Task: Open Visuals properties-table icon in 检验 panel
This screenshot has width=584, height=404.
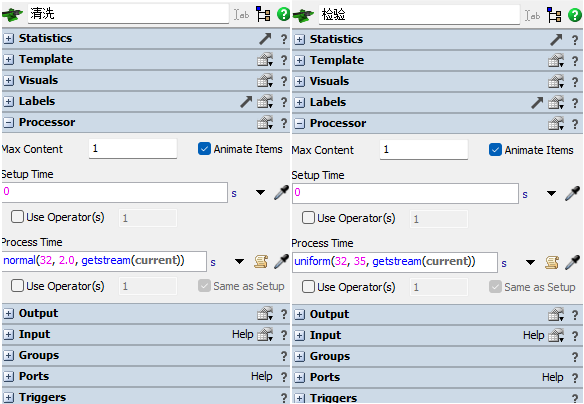Action: pyautogui.click(x=556, y=81)
